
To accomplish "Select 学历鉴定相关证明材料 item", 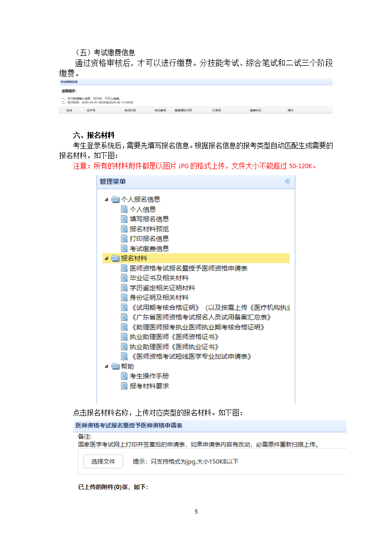I will point(162,288).
